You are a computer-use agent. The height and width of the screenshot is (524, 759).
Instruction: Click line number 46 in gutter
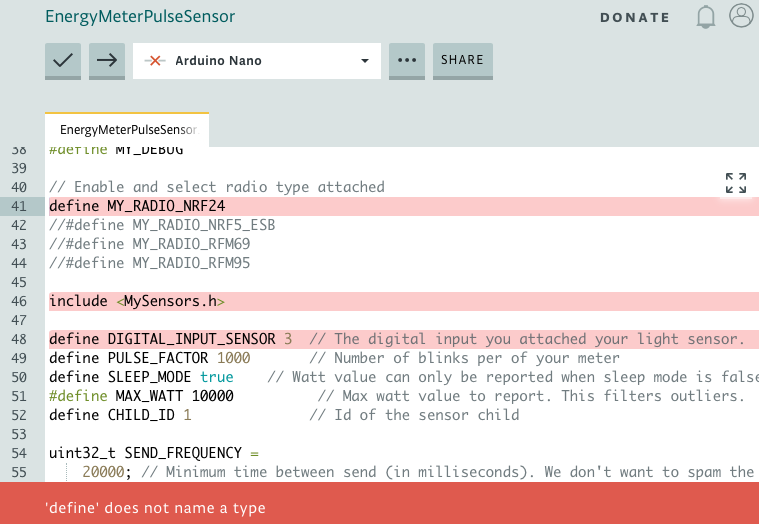(19, 301)
